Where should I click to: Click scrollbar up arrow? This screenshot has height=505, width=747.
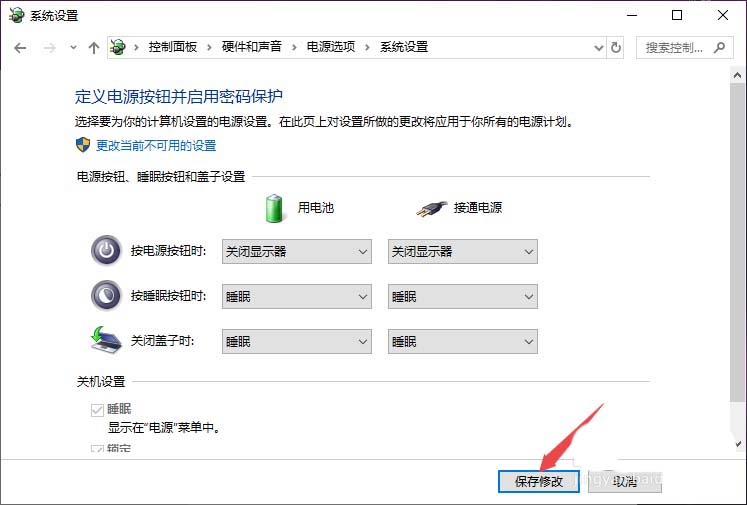click(x=737, y=75)
